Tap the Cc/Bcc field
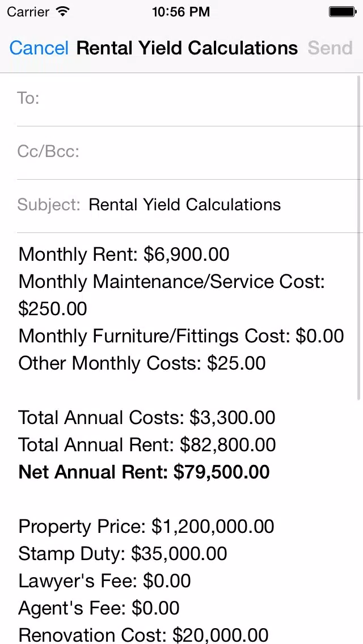 189,152
